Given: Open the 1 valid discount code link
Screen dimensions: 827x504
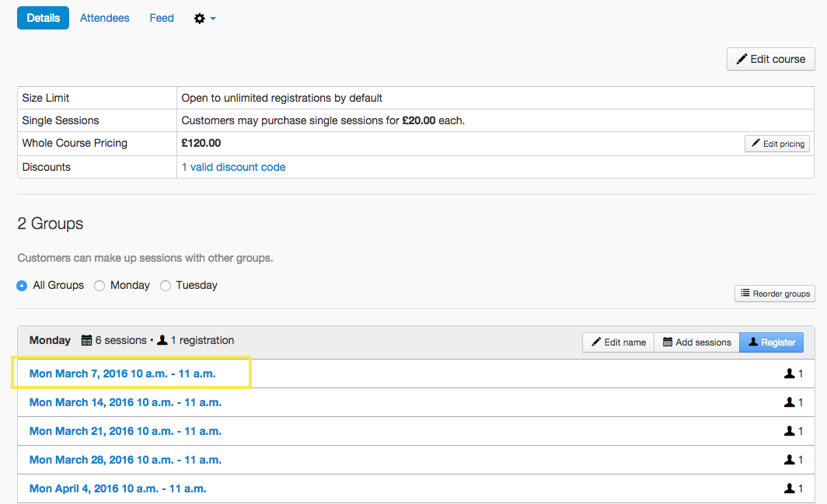Looking at the screenshot, I should point(233,167).
